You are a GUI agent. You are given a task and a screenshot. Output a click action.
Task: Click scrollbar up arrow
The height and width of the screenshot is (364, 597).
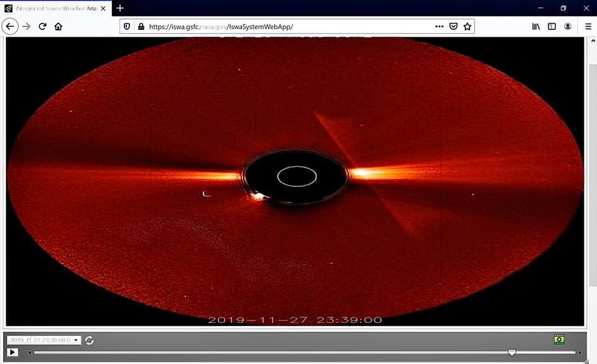(593, 40)
